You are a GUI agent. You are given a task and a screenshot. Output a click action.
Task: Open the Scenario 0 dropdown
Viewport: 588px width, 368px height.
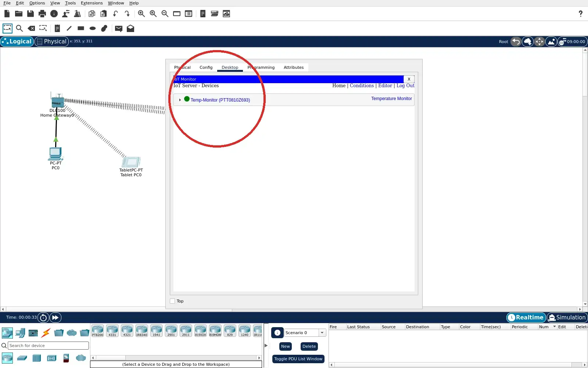pos(322,333)
